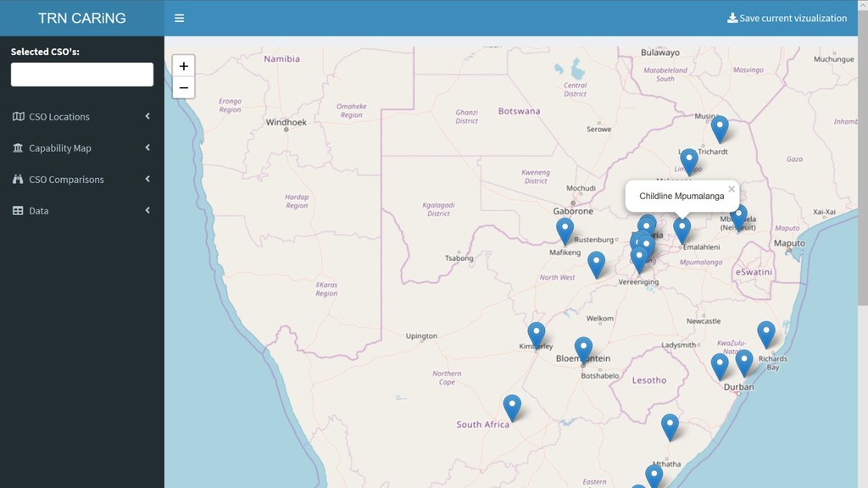Click the Bulawayo city label
This screenshot has height=488, width=868.
click(659, 53)
